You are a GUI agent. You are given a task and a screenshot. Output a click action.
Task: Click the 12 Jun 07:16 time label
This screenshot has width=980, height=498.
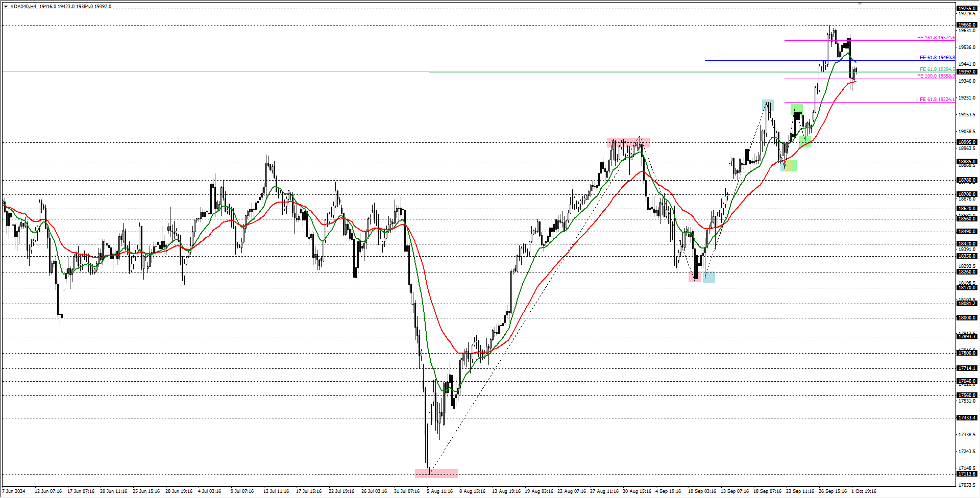48,491
